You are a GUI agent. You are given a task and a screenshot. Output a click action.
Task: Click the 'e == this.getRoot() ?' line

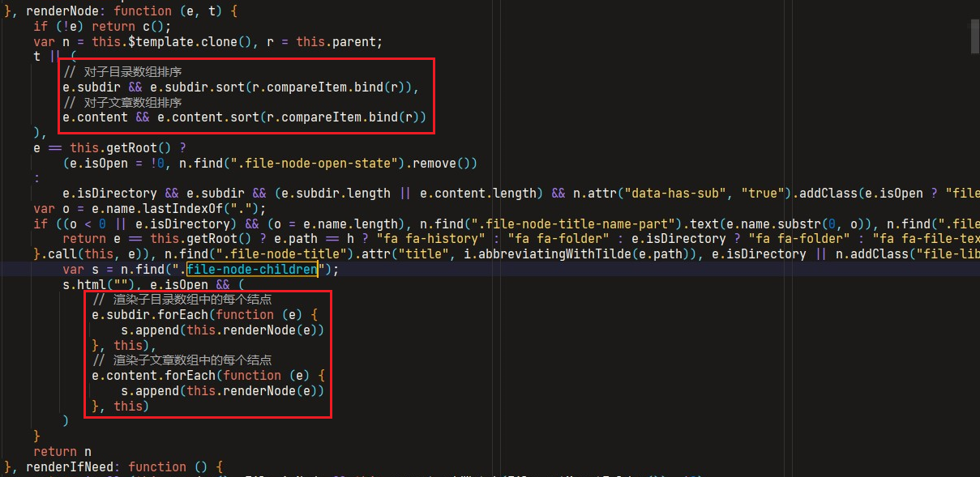(109, 147)
